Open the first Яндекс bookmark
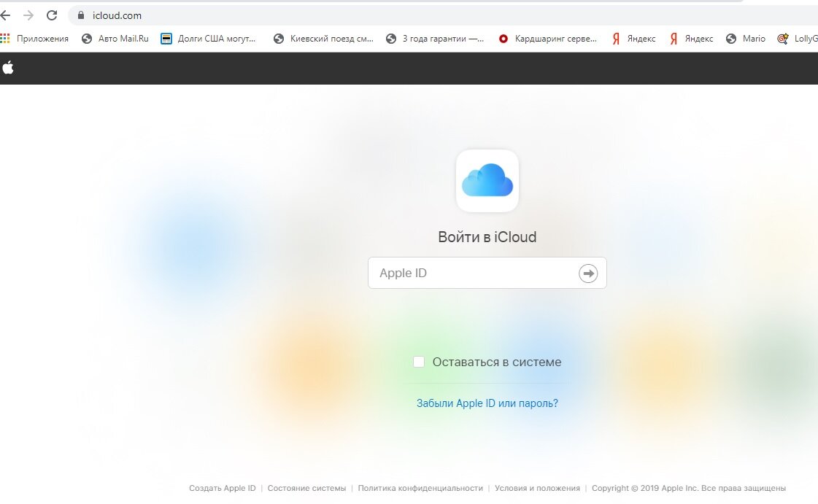 point(634,39)
